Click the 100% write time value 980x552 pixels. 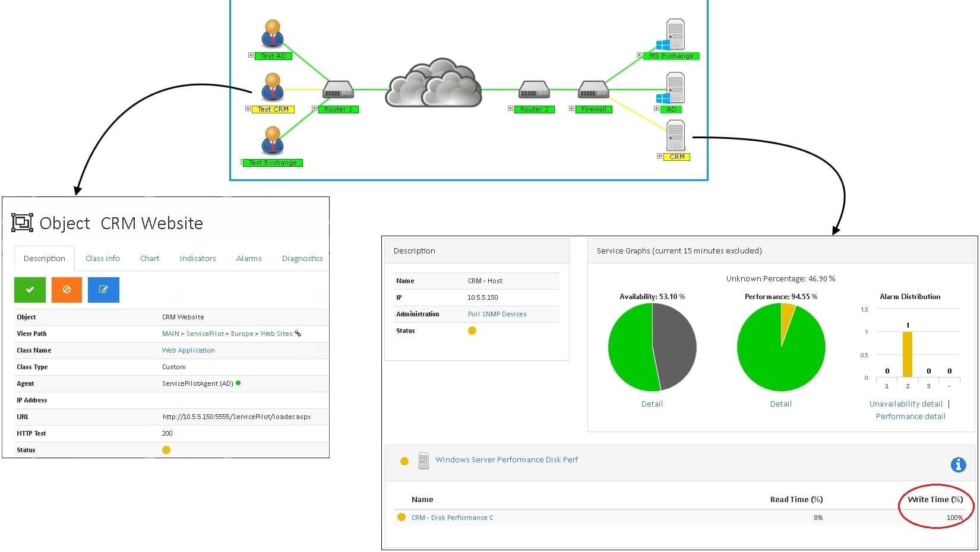(x=954, y=518)
